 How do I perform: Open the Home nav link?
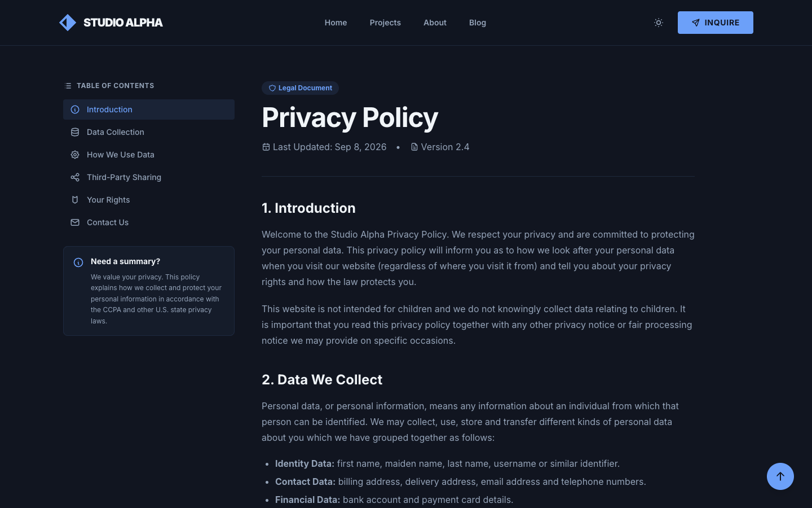336,23
